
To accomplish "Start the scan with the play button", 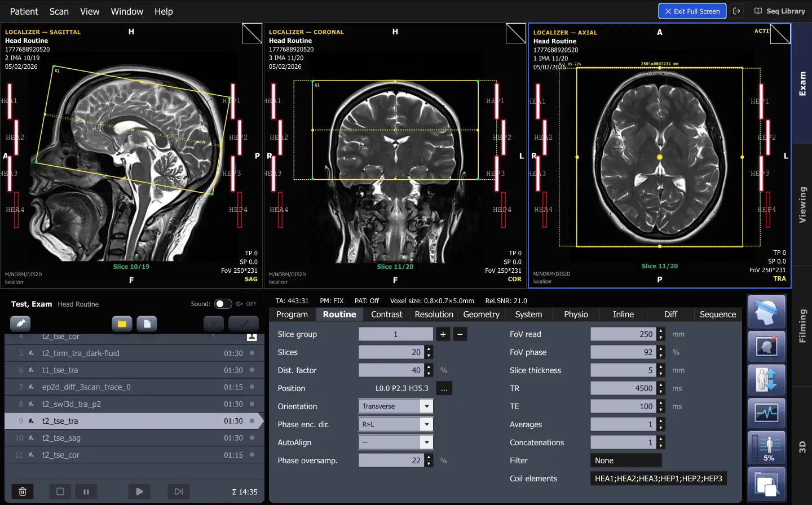I will 139,491.
